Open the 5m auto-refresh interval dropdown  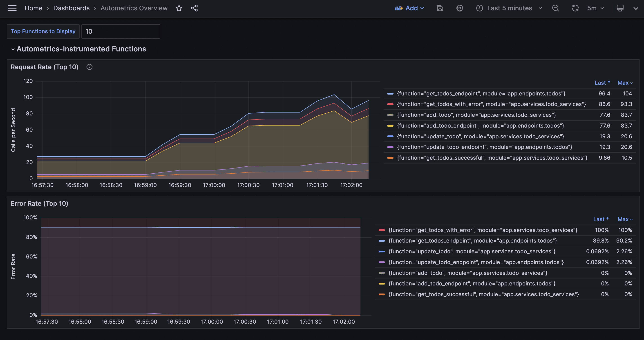pyautogui.click(x=595, y=8)
